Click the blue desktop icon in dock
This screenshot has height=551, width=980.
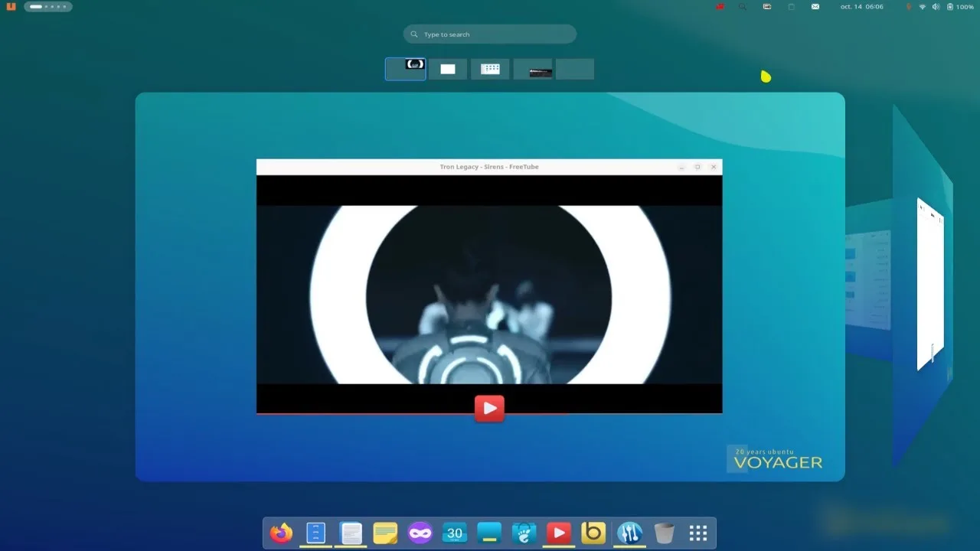pyautogui.click(x=489, y=533)
